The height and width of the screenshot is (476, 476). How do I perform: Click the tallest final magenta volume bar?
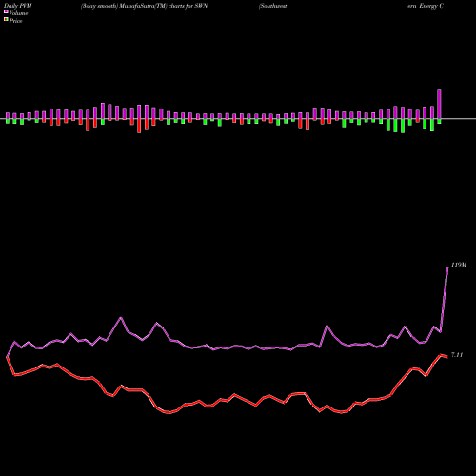coord(439,105)
